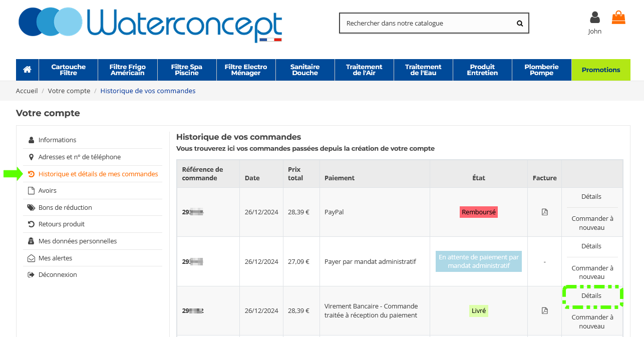Click Commander à nouveau for PayPal order
644x337 pixels.
pos(592,223)
